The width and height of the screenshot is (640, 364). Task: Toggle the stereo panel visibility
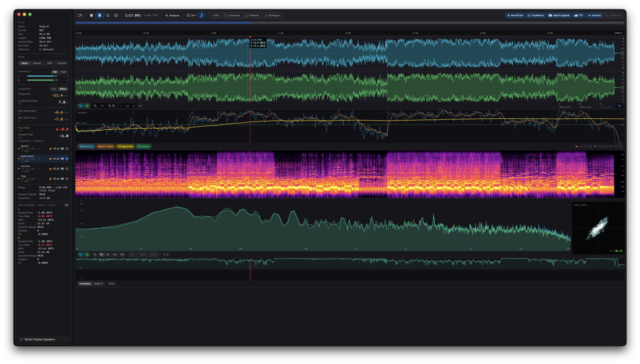pos(595,15)
